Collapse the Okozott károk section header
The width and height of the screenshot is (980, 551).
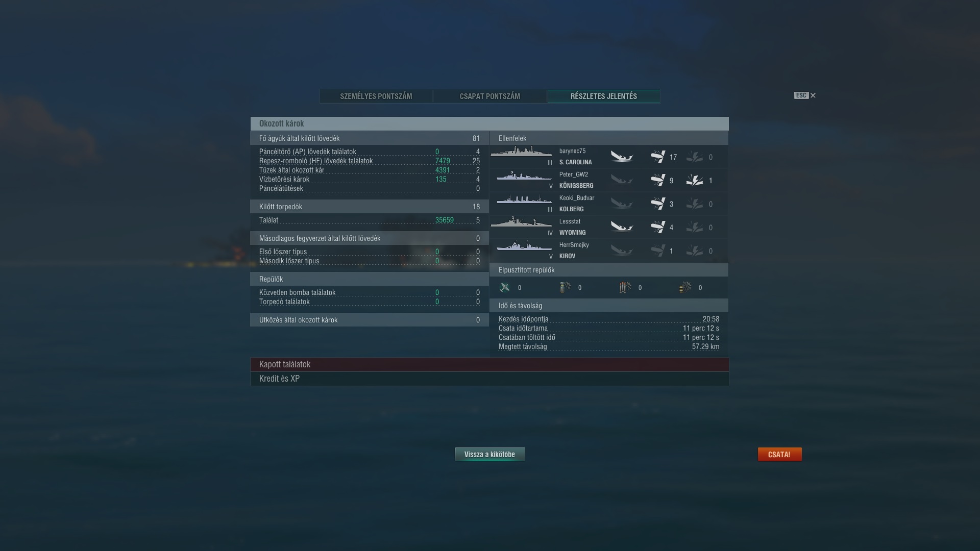click(x=489, y=123)
